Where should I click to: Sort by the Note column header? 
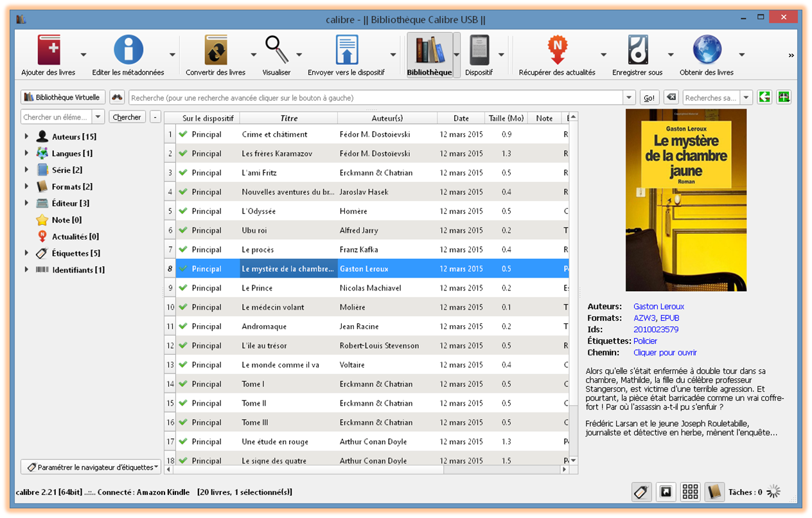coord(544,118)
